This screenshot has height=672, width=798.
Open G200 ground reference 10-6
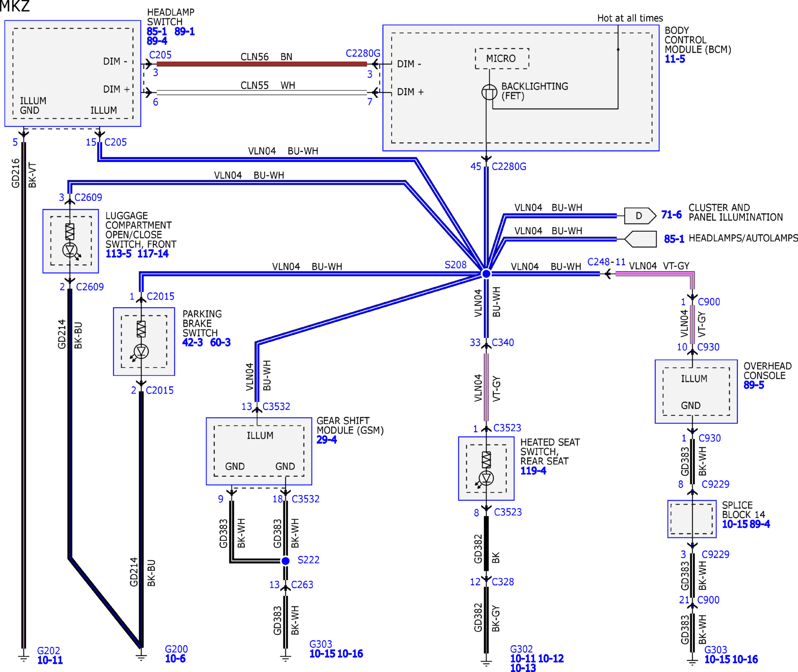click(x=175, y=659)
